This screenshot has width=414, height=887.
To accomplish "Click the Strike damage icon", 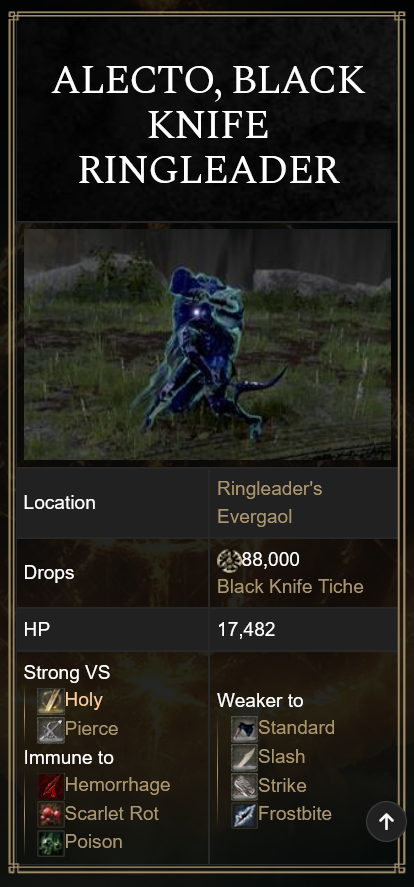I will pos(244,787).
